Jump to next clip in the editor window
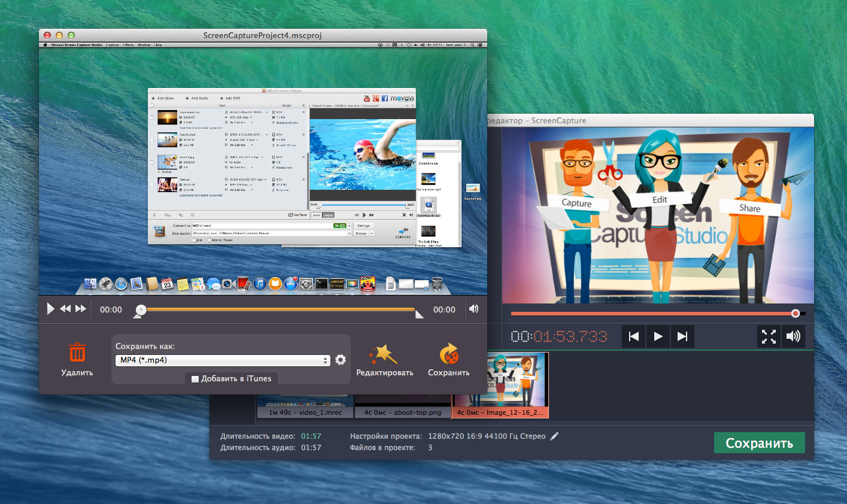This screenshot has width=847, height=504. coord(682,336)
